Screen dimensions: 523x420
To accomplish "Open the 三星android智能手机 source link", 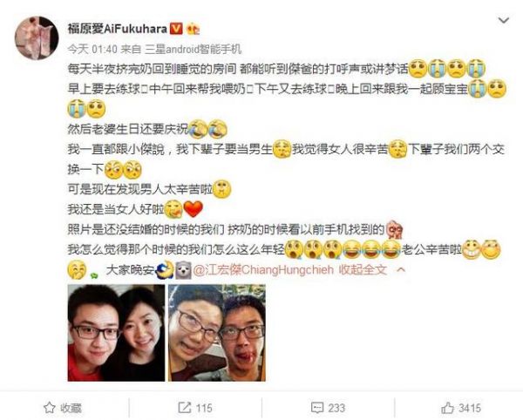I will point(194,50).
